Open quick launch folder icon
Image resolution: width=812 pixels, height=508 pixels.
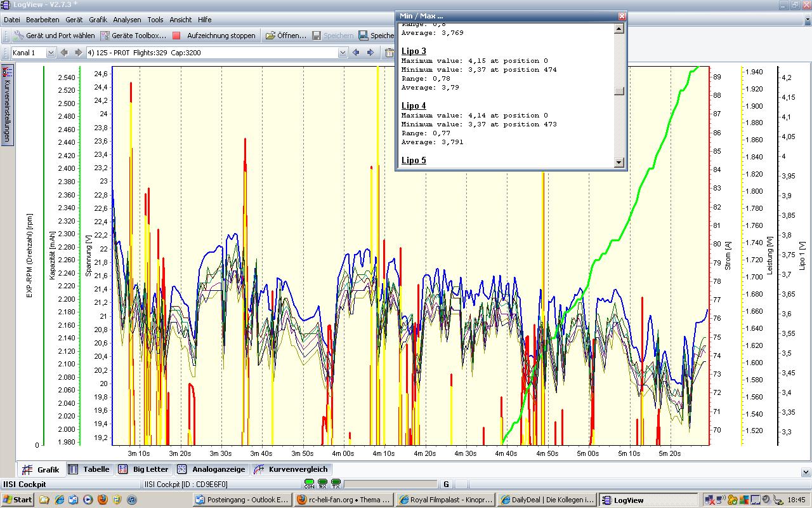(x=44, y=500)
